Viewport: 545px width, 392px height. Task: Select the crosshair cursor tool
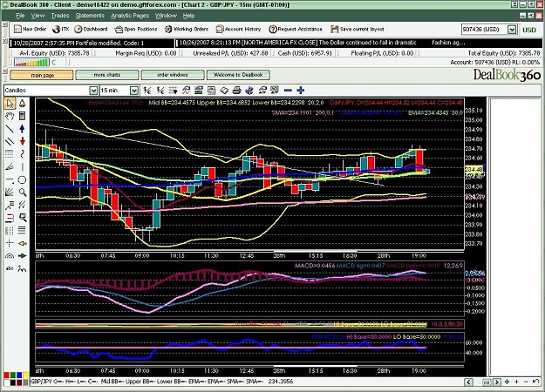(10, 243)
